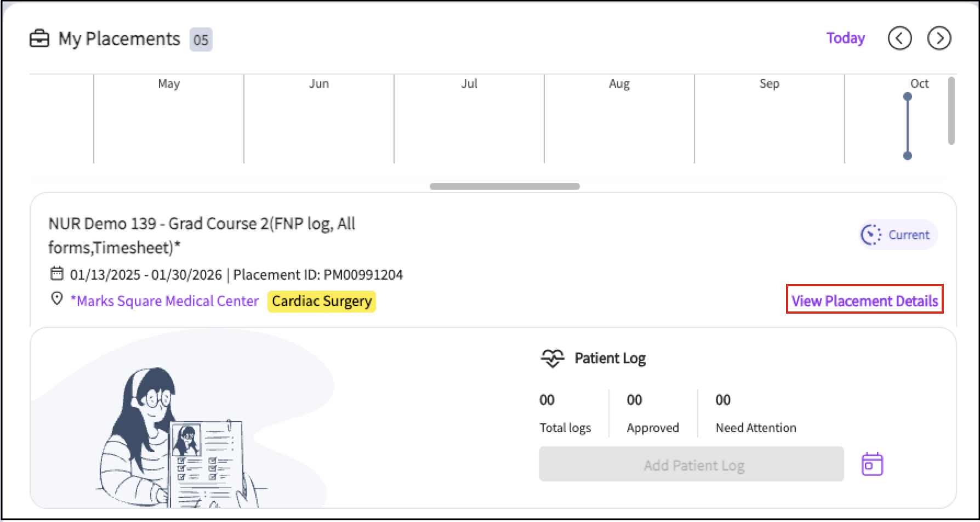The image size is (980, 522).
Task: Switch to the Jul month column
Action: 469,83
